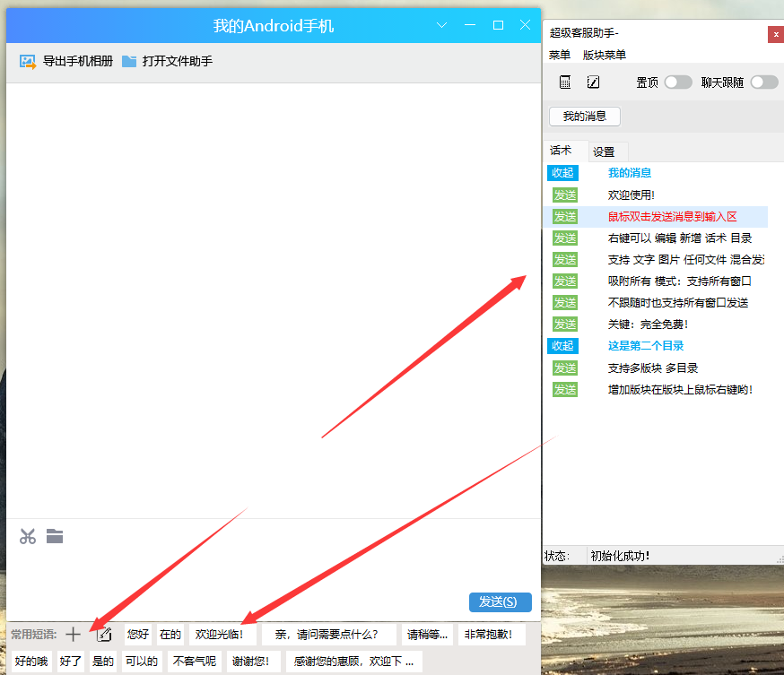Collapse 这是第二个目录 using its 收起 button
The width and height of the screenshot is (784, 675).
[x=562, y=346]
